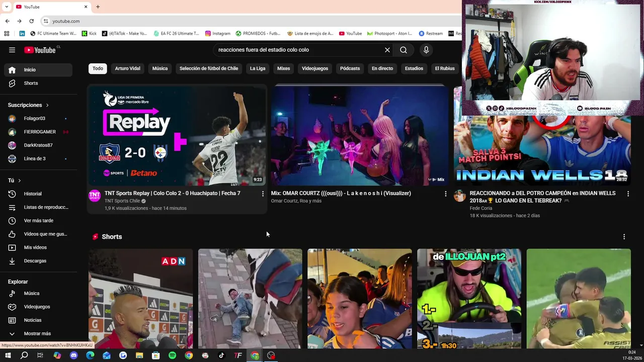Open the browser apps grid bookmark icon
This screenshot has width=644, height=362.
(7, 34)
